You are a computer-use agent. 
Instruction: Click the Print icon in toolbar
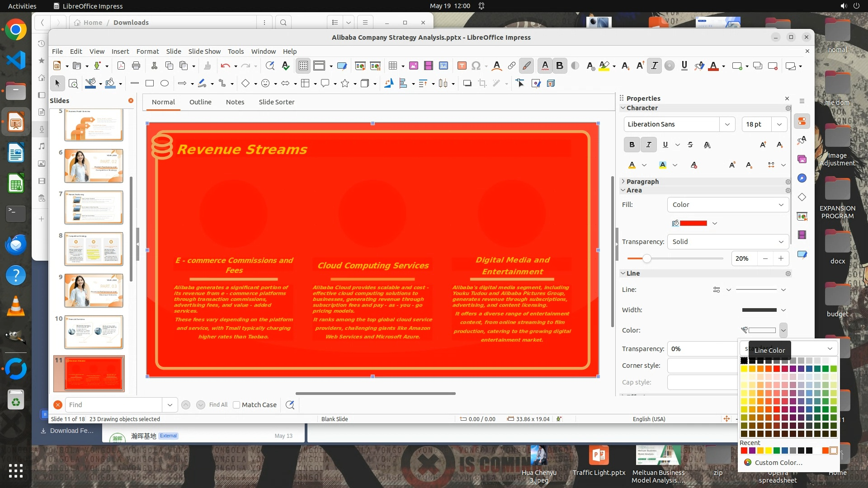(136, 66)
